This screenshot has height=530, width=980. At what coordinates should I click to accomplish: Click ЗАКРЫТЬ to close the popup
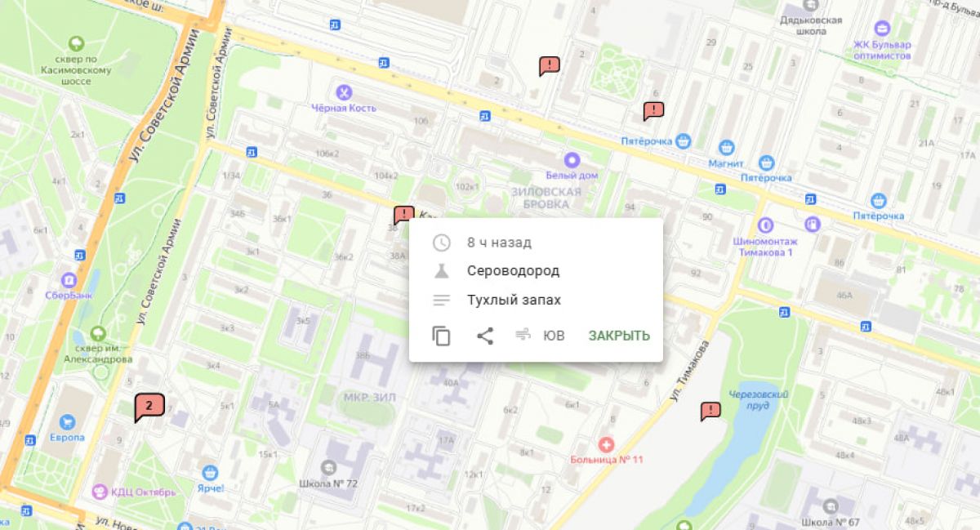pos(619,336)
